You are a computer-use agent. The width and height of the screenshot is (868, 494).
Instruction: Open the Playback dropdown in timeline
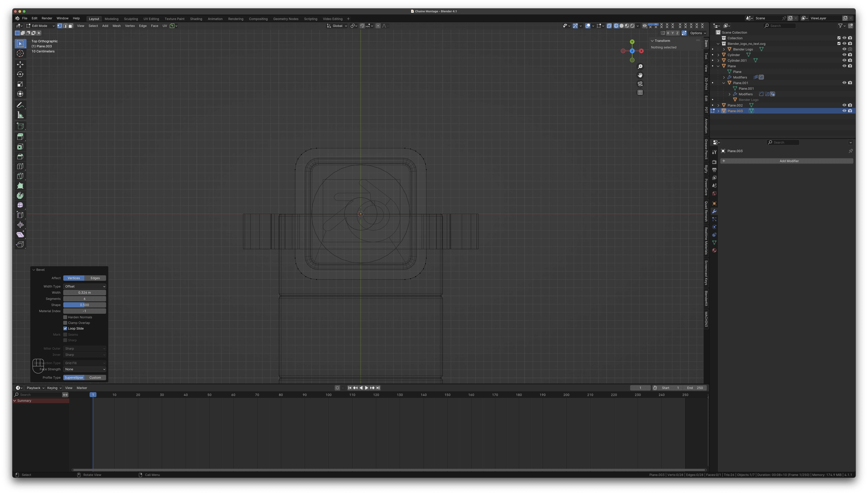point(36,388)
